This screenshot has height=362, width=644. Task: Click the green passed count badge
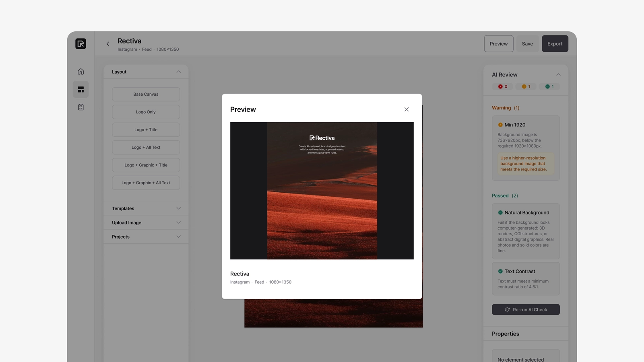pos(549,86)
